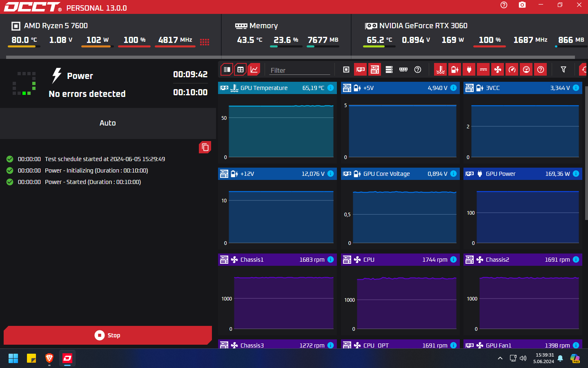Viewport: 588px width, 368px height.
Task: Toggle other sensor types question-mark filter
Action: pyautogui.click(x=541, y=70)
